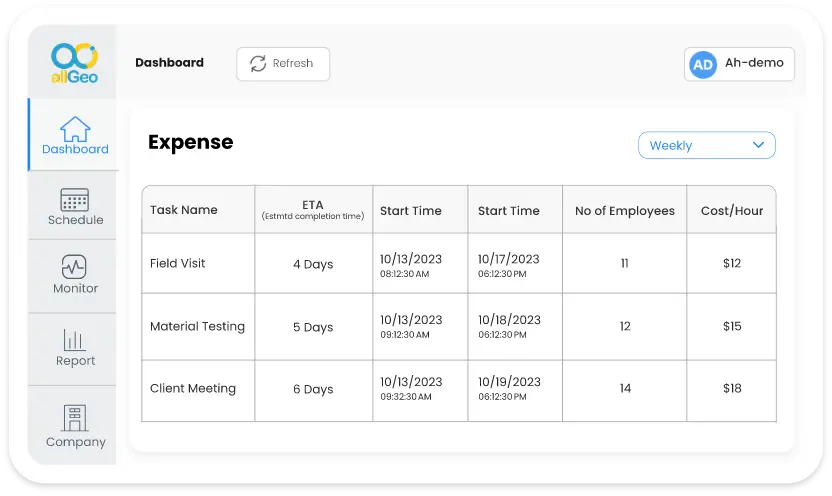Open the Report bar chart icon
Viewport: 832px width, 496px height.
coord(75,339)
